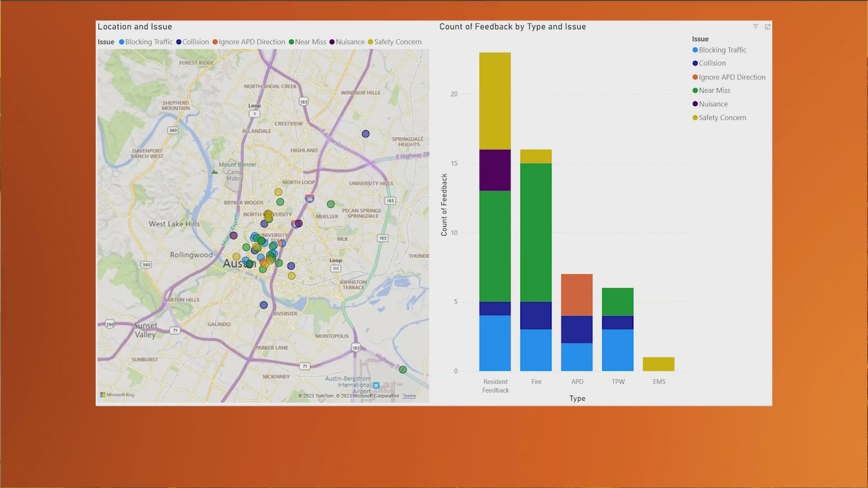Open focus mode icon on bar chart
The image size is (868, 488).
coord(767,27)
